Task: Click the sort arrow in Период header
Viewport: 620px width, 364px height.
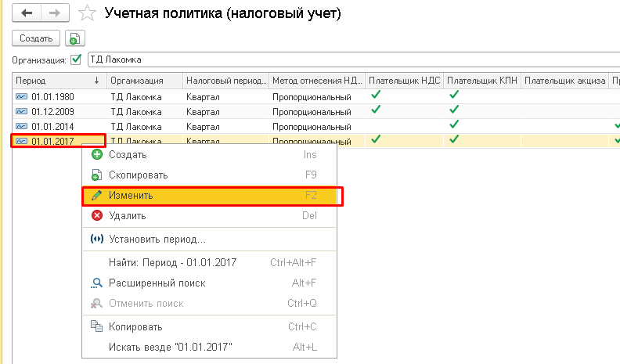Action: point(96,81)
